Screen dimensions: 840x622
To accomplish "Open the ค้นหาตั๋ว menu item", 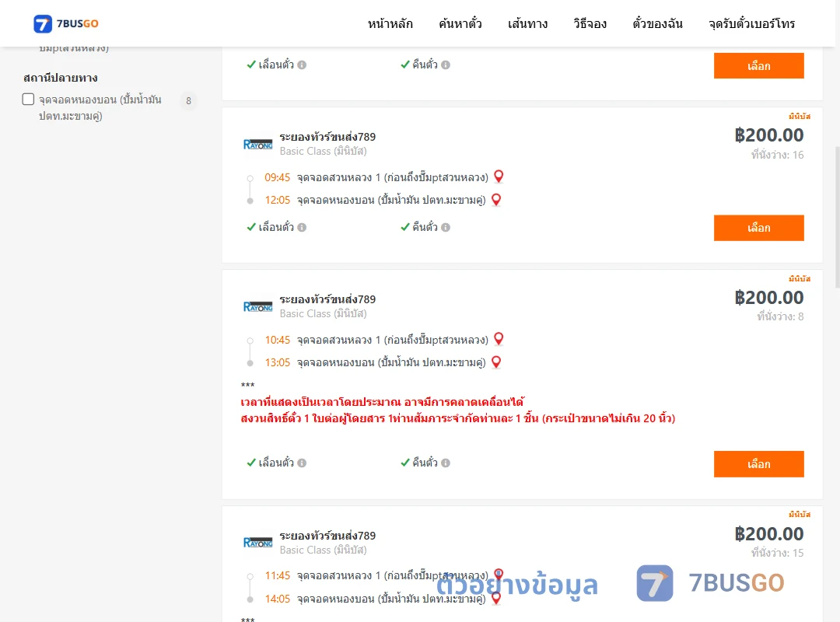I will (460, 23).
